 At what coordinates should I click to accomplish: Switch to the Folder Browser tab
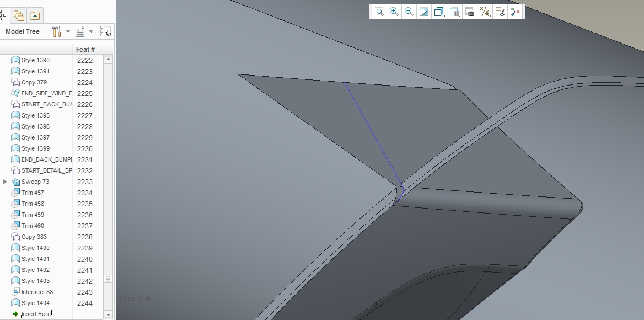[19, 15]
